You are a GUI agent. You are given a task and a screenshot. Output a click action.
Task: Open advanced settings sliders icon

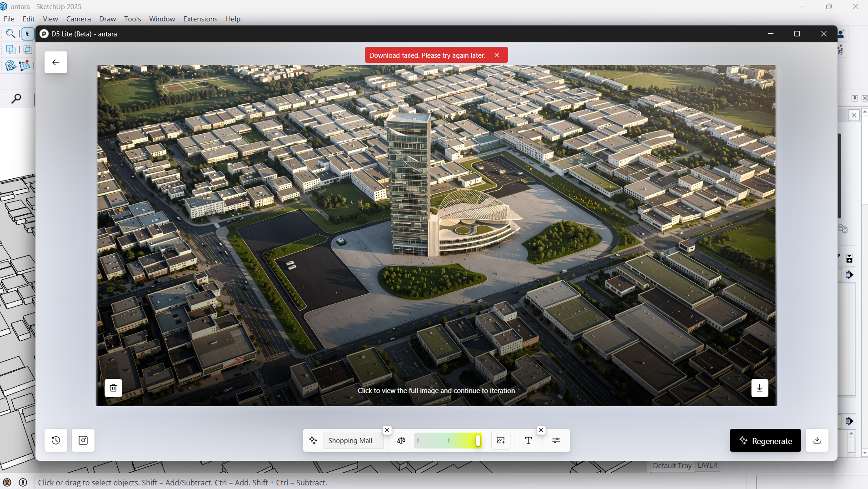point(556,440)
